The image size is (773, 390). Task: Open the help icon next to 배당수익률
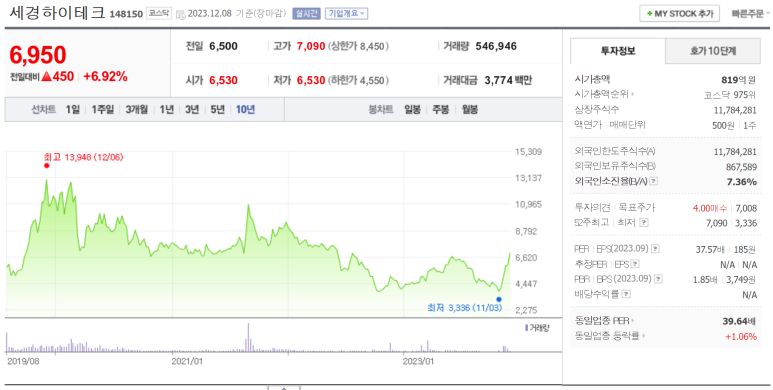point(626,294)
